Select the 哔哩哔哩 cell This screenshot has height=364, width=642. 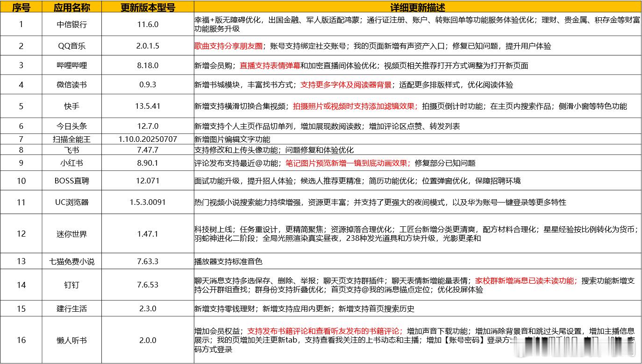coord(71,65)
